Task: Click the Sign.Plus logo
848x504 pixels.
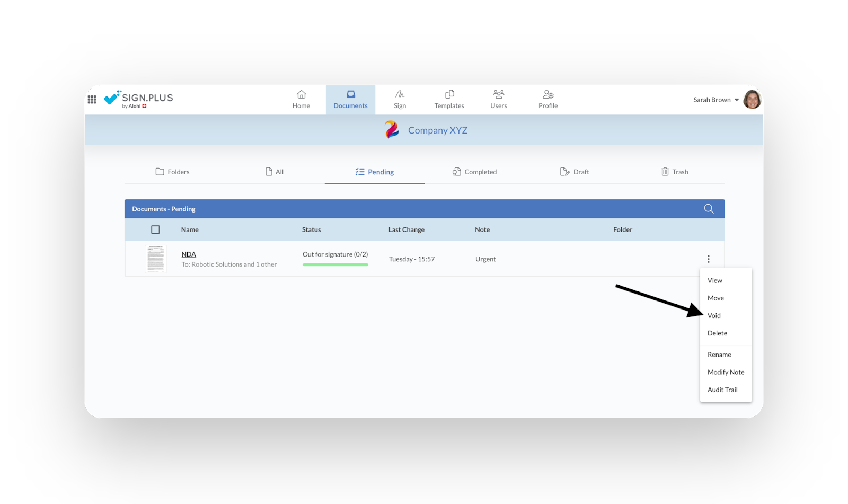Action: tap(139, 99)
